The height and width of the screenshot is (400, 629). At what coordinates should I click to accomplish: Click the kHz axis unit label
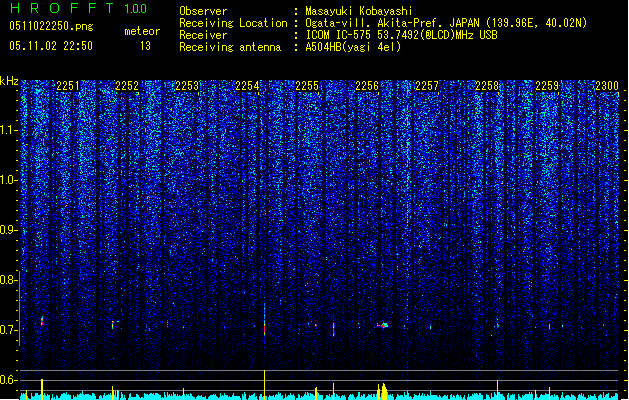[x=9, y=81]
